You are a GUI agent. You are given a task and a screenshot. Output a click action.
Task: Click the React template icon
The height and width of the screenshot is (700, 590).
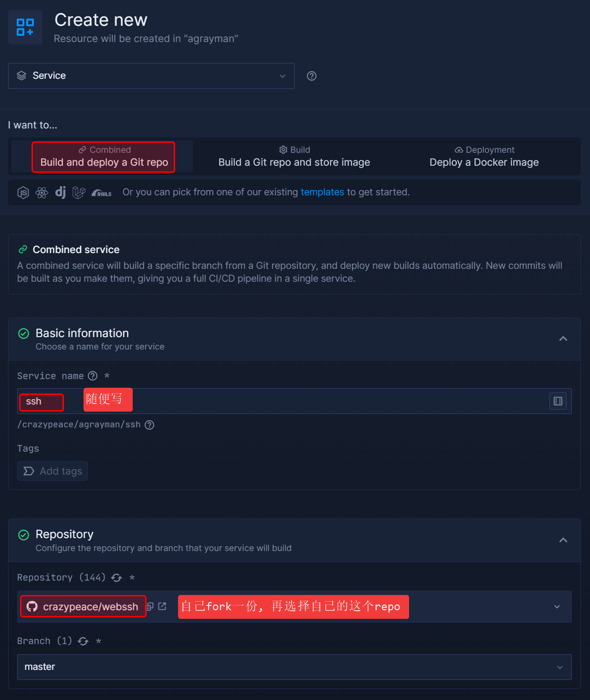(42, 192)
